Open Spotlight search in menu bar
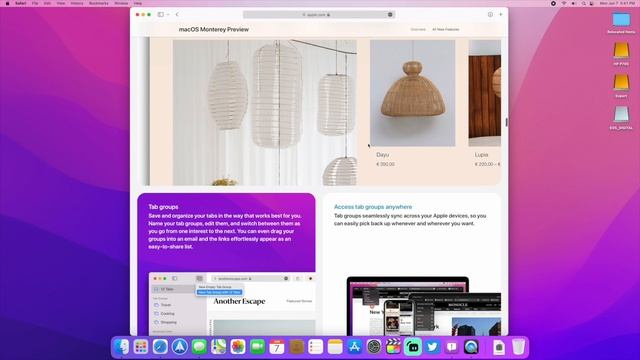 pos(584,3)
